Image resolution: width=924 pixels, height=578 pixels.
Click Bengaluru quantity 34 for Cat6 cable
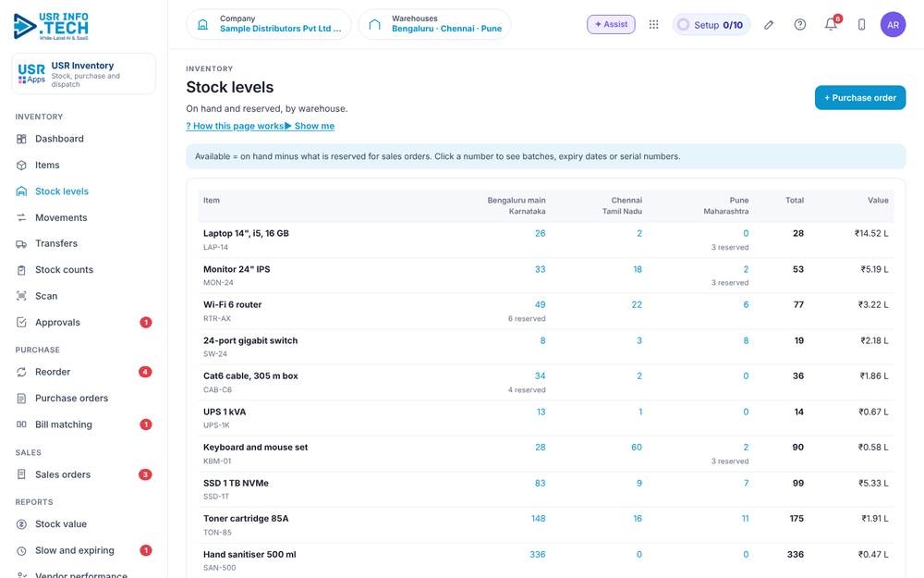(540, 376)
